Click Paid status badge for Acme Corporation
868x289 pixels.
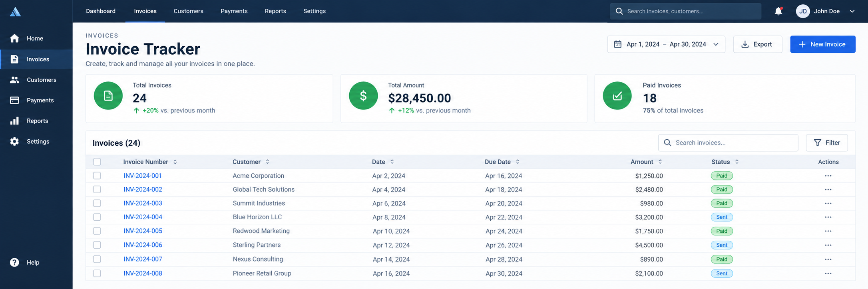point(722,176)
